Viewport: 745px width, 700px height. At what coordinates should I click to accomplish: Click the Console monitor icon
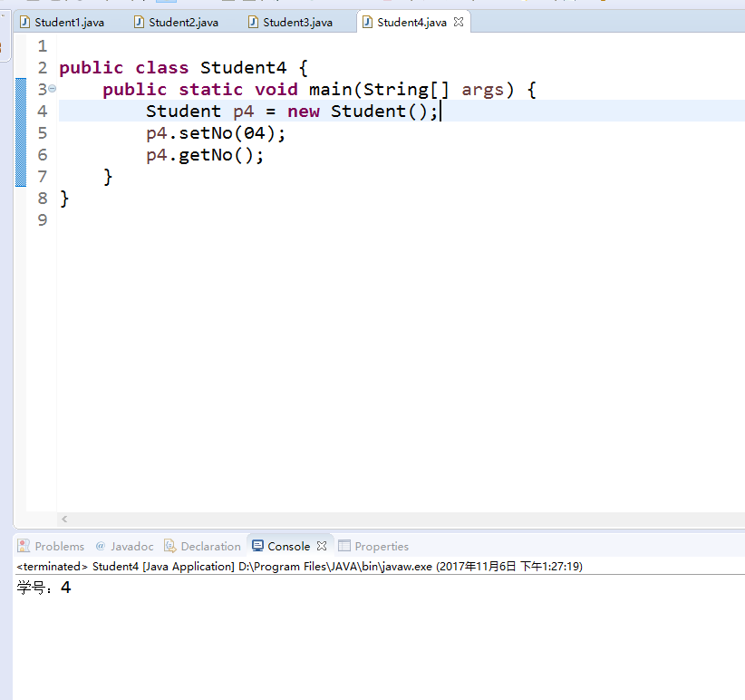[257, 546]
